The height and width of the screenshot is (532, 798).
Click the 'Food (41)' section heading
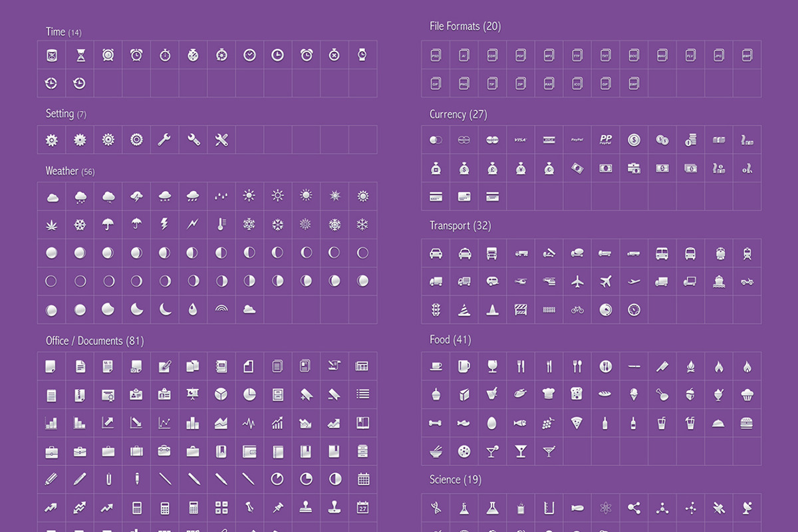[450, 339]
